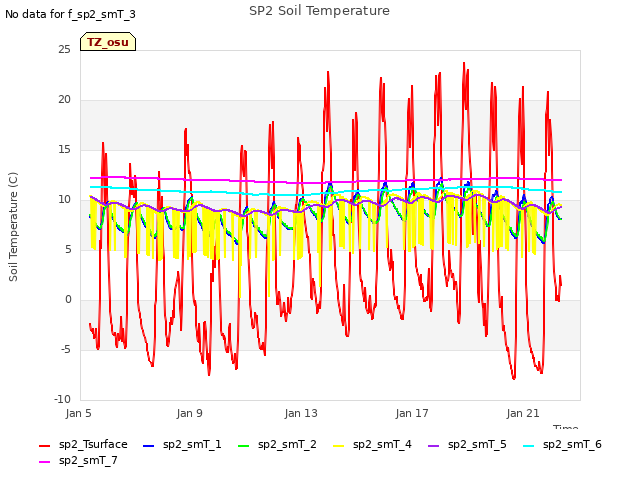Click the chart title SP2 Soil Temperature
The image size is (640, 480).
(x=319, y=11)
